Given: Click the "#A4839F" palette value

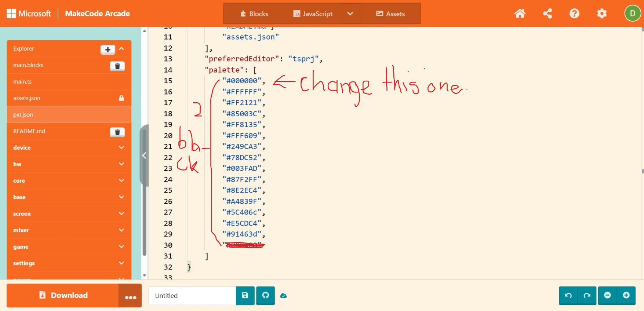Looking at the screenshot, I should tap(242, 201).
